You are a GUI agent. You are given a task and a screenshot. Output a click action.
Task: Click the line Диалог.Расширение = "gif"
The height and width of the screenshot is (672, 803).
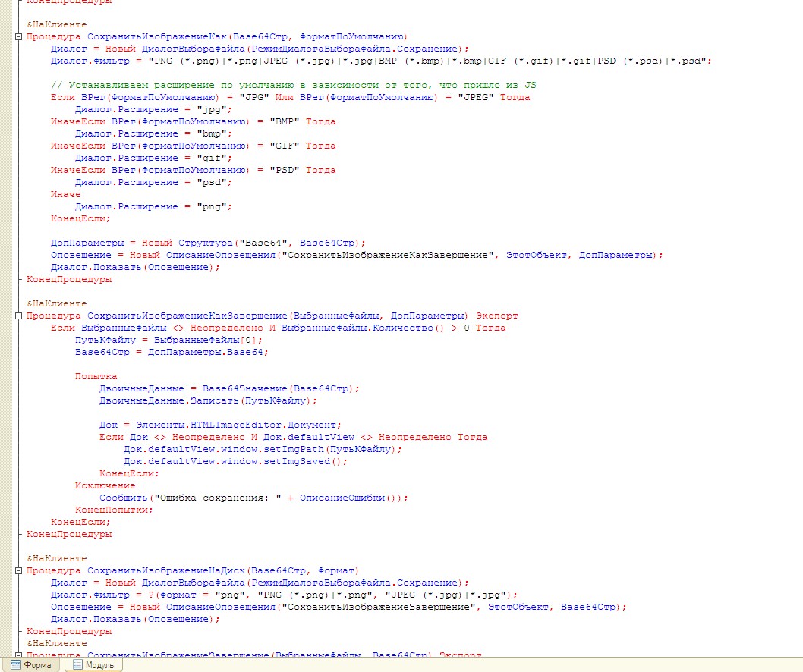pos(153,159)
